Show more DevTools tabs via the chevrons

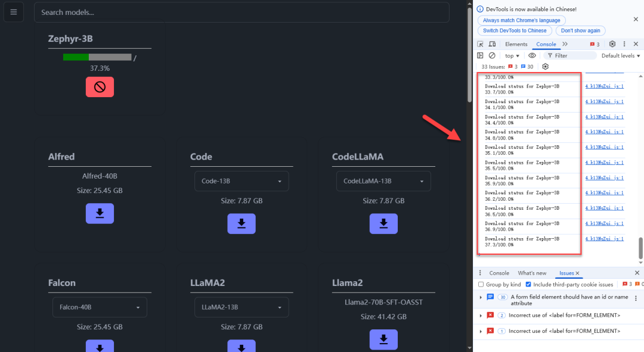pos(565,44)
